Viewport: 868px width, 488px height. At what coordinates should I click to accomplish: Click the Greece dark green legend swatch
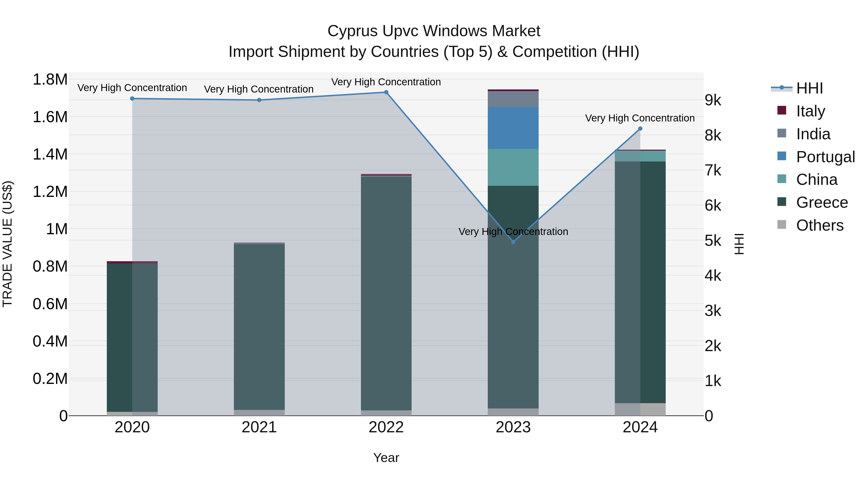point(781,202)
